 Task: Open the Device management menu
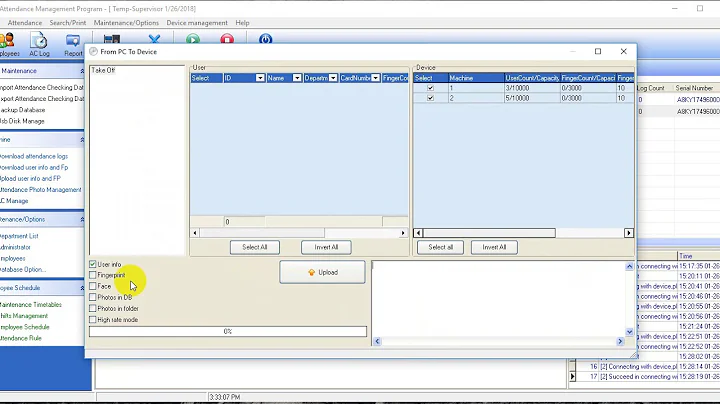pos(197,22)
